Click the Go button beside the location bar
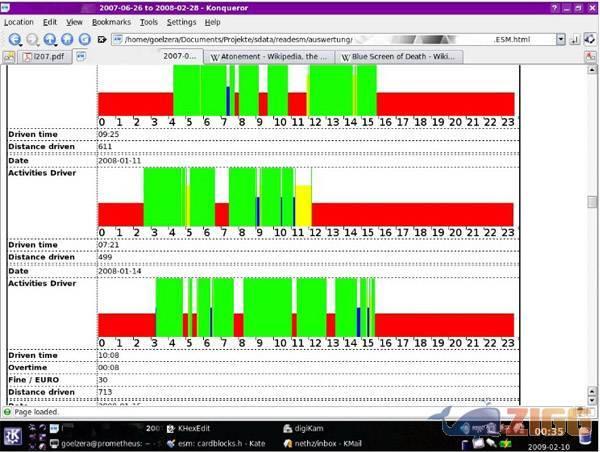 pyautogui.click(x=576, y=39)
